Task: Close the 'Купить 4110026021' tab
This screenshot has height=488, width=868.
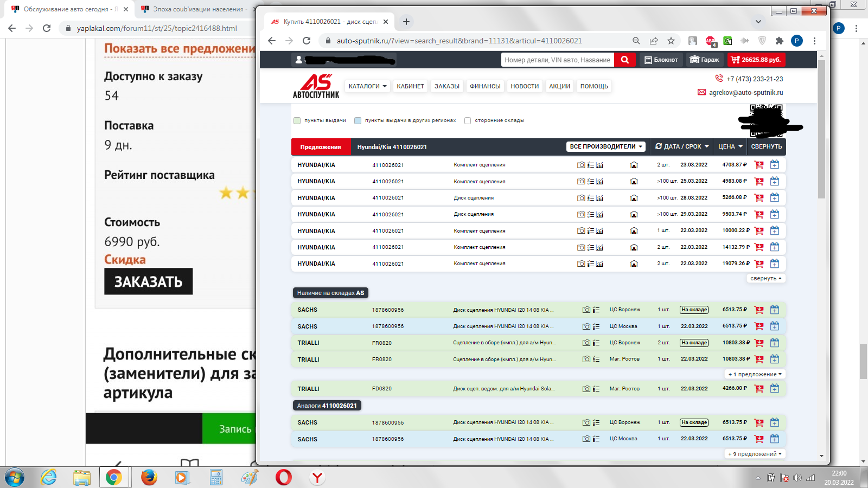Action: coord(386,22)
